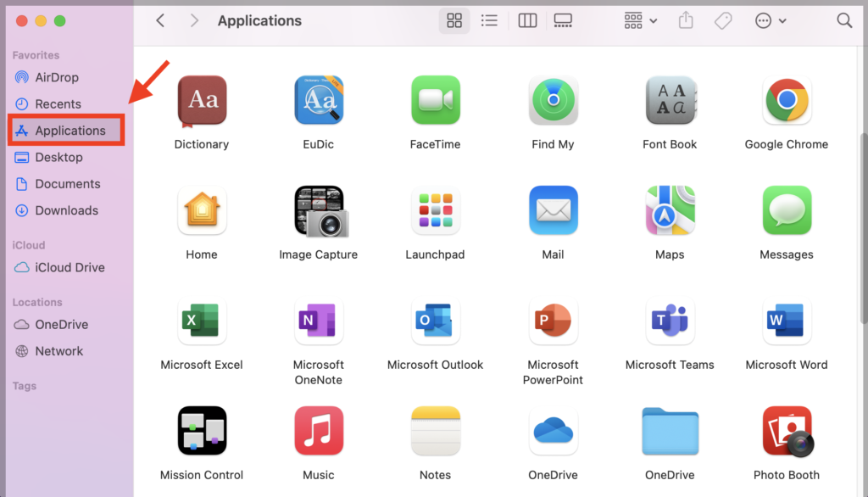This screenshot has width=868, height=497.
Task: Switch to gallery view mode
Action: (562, 20)
